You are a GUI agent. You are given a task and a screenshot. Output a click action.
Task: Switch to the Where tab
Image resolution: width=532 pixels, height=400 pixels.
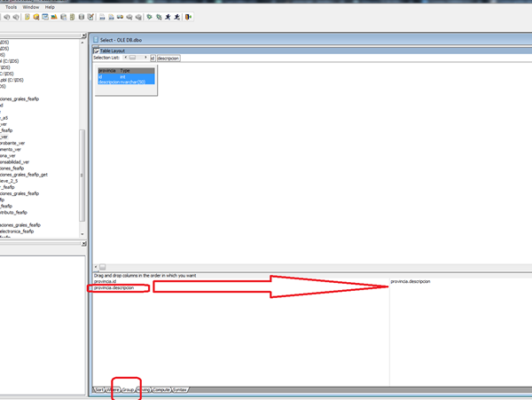coord(113,390)
